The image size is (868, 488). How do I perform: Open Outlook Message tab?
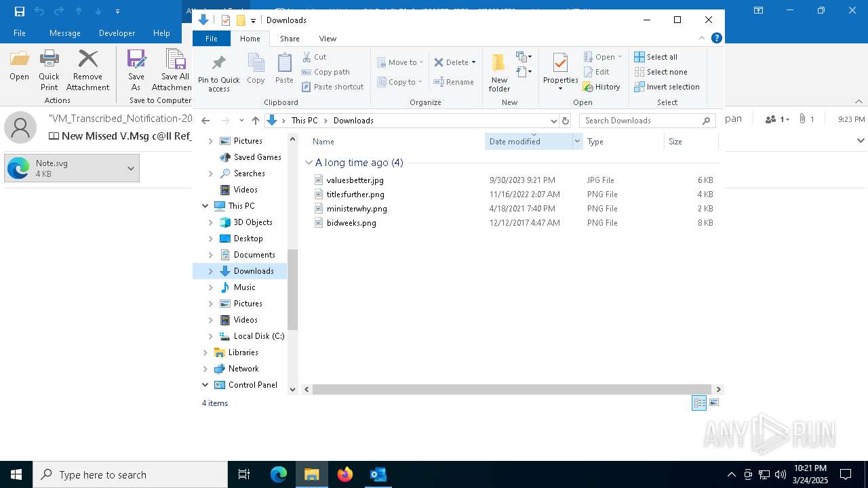click(x=65, y=33)
